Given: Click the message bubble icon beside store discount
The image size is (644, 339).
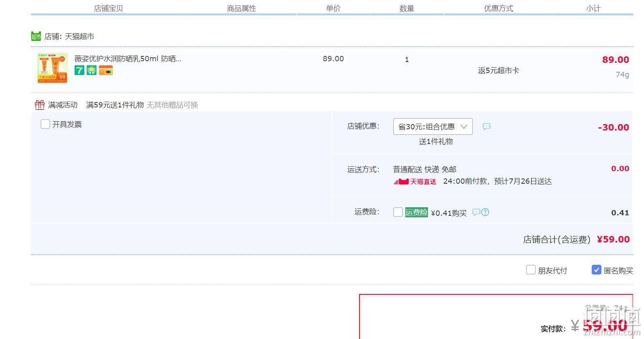Looking at the screenshot, I should pos(486,127).
